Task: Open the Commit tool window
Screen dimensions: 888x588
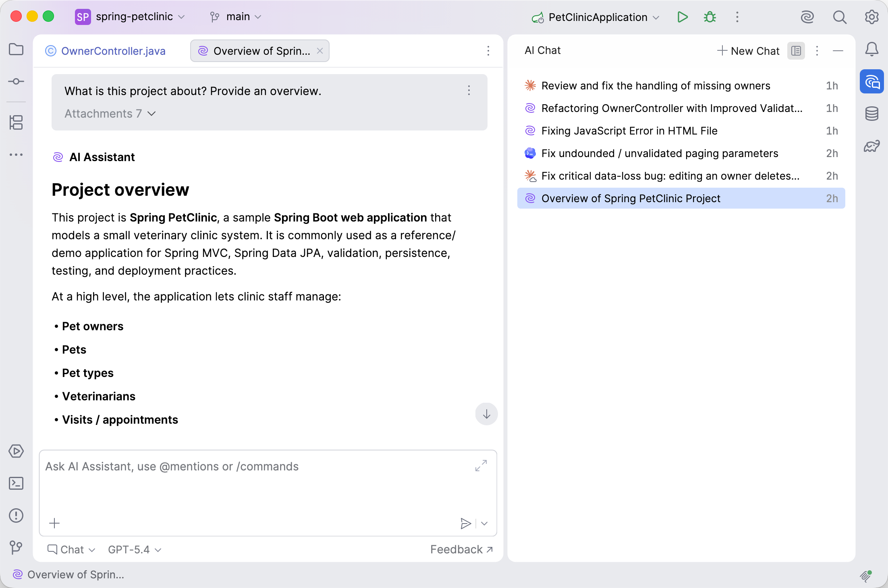Action: coord(16,81)
